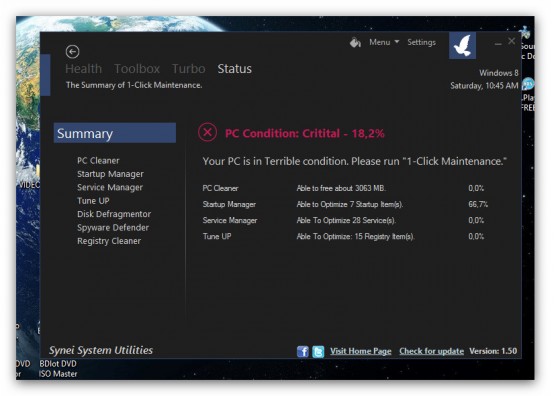The width and height of the screenshot is (560, 396).
Task: Click the PC Cleaner row label in the summary table
Action: click(x=220, y=188)
